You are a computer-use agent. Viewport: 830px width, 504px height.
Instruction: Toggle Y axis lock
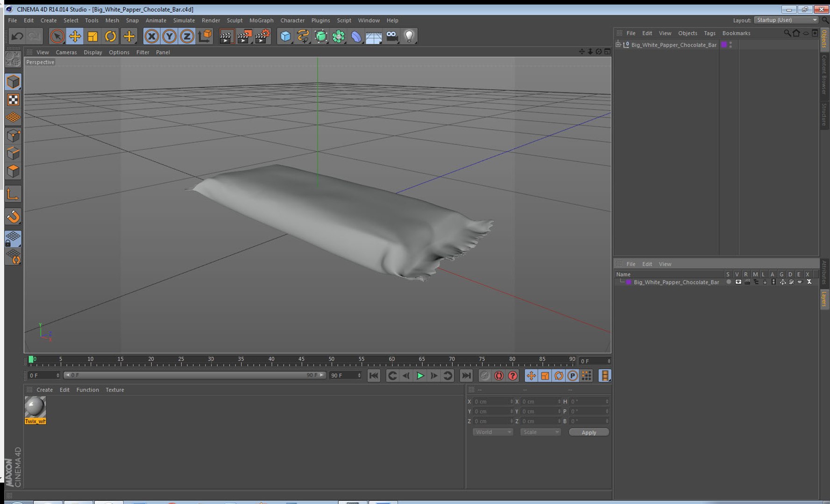[x=169, y=36]
